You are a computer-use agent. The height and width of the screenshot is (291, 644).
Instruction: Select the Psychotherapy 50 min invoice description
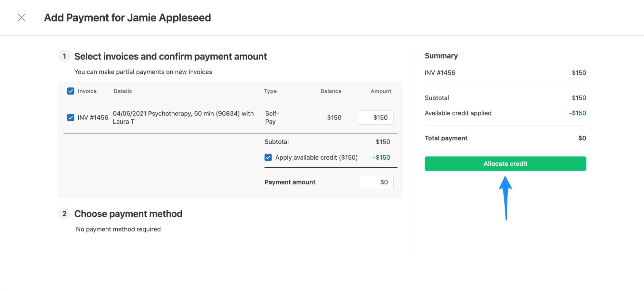(183, 117)
